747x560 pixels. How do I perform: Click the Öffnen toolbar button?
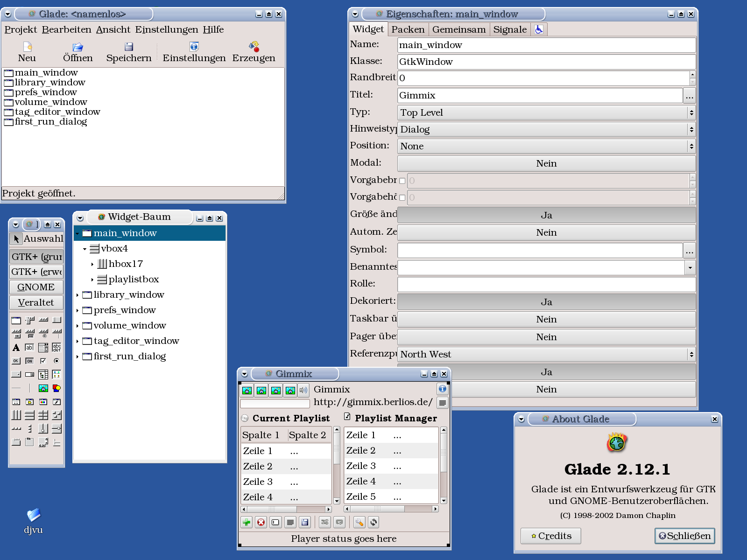78,52
